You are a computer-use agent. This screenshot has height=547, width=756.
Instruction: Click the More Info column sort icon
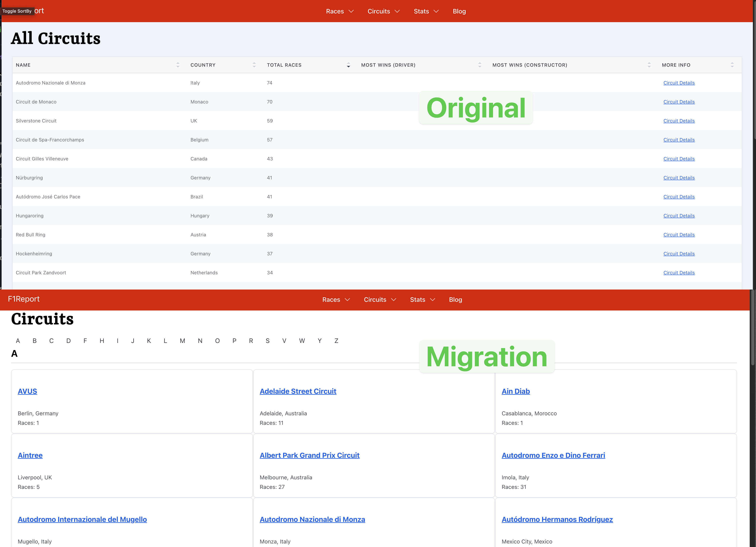[x=732, y=65]
